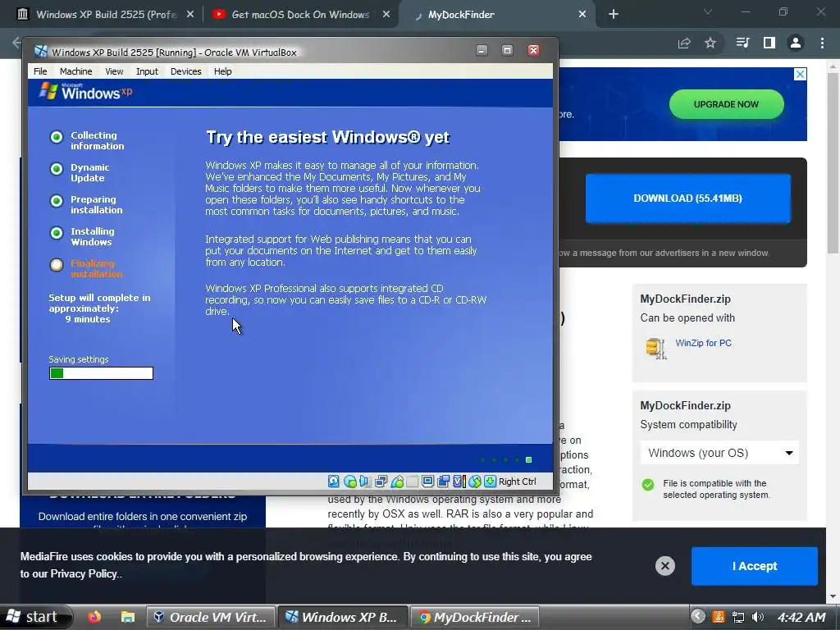Click the shared folders icon in VirtualBox status bar
This screenshot has width=840, height=630.
click(x=412, y=481)
